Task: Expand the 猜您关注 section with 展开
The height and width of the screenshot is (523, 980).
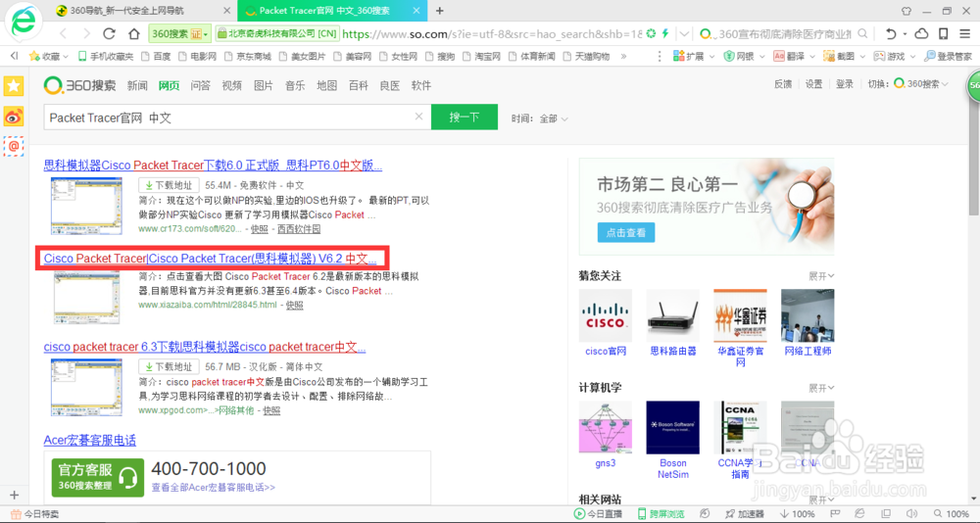Action: (x=821, y=275)
